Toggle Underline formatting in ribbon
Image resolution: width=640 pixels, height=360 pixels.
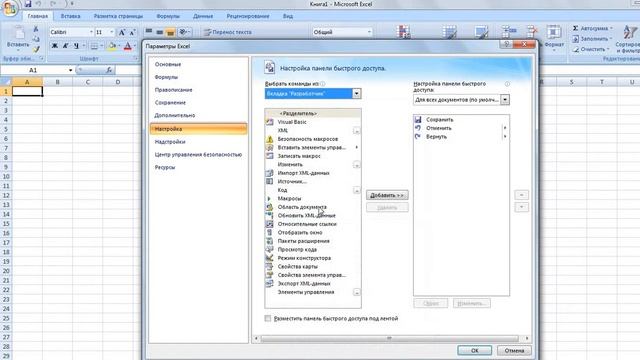click(x=76, y=46)
